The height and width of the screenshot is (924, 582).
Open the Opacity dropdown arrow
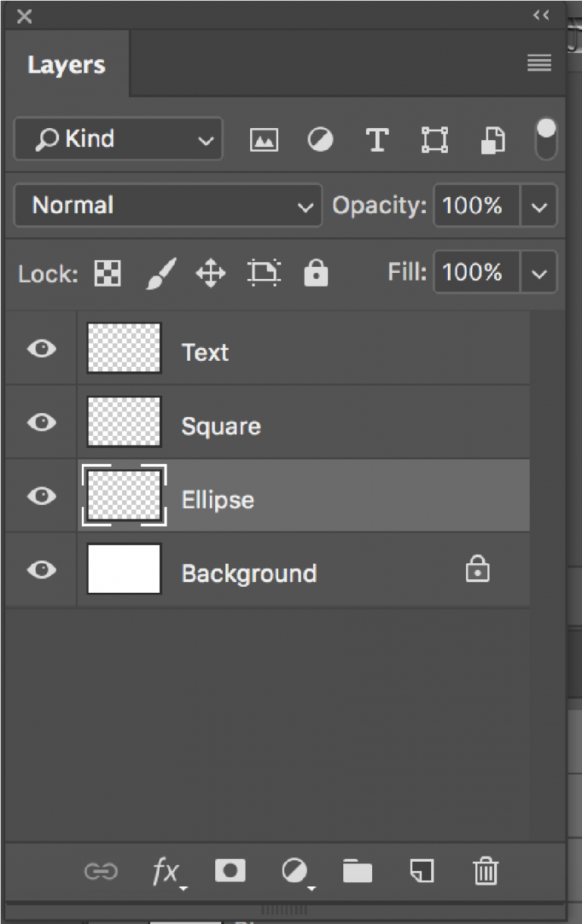point(540,205)
